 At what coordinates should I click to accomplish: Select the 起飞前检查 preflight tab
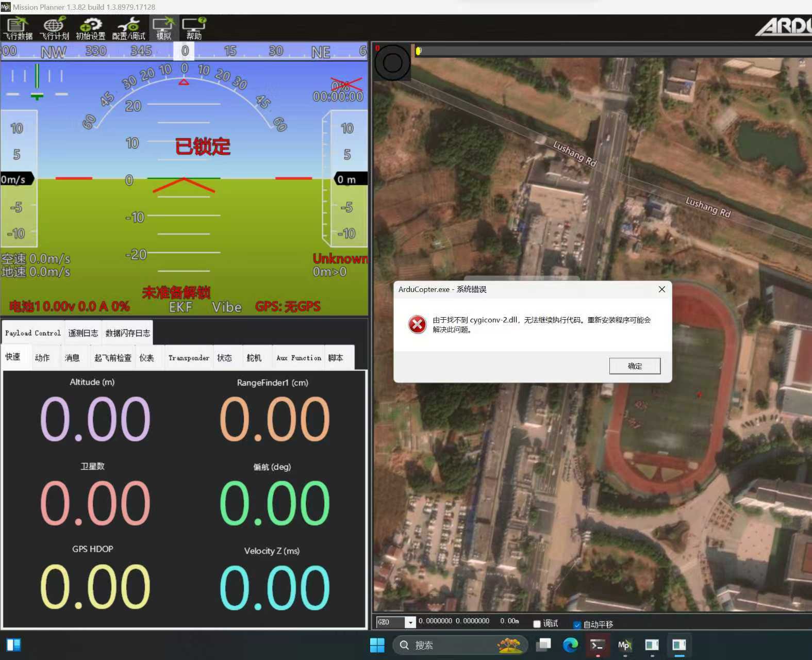(113, 358)
